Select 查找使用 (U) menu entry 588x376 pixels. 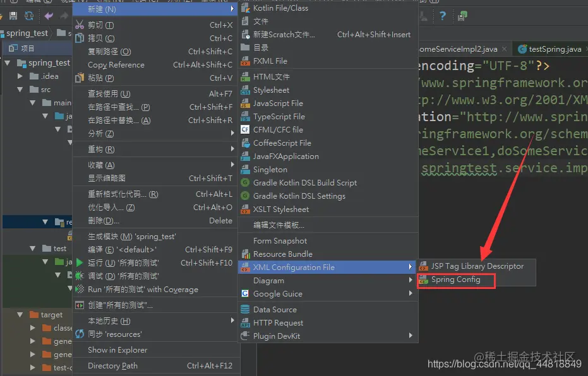tap(155, 93)
